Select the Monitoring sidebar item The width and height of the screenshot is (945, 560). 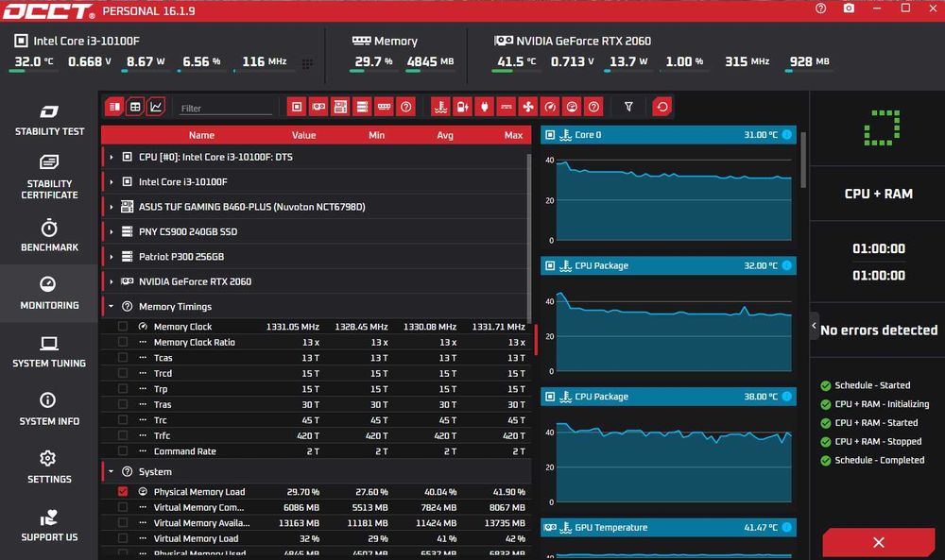(x=49, y=294)
